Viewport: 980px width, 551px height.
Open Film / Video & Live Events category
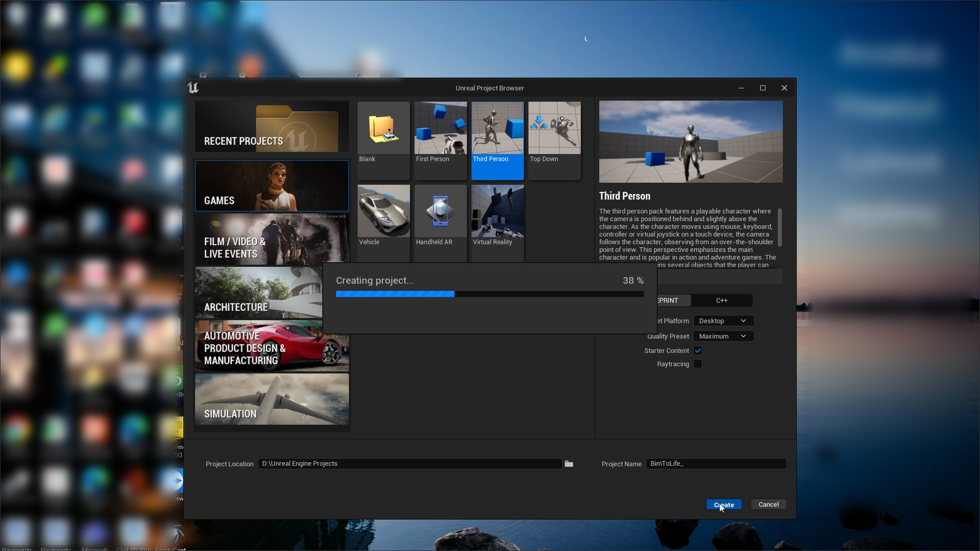272,239
